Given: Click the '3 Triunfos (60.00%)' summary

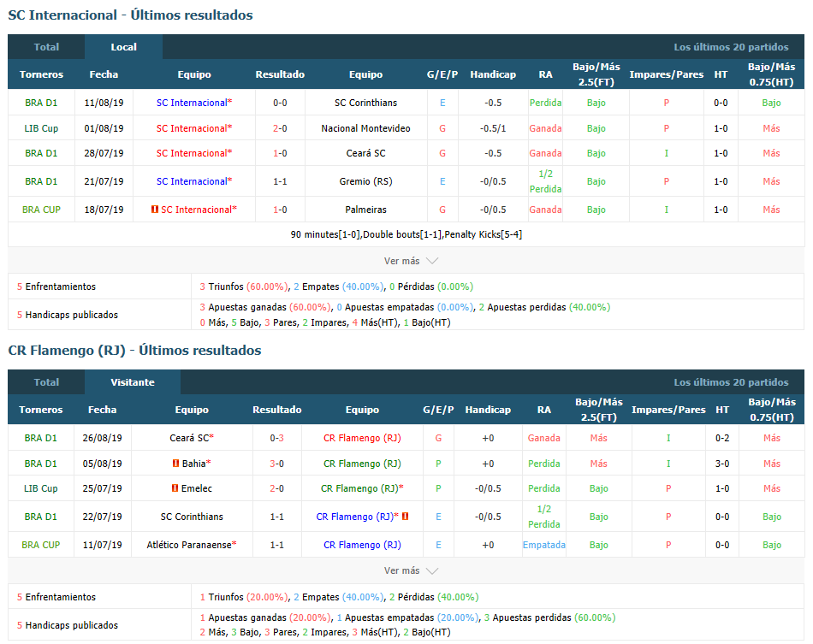Looking at the screenshot, I should coord(244,287).
